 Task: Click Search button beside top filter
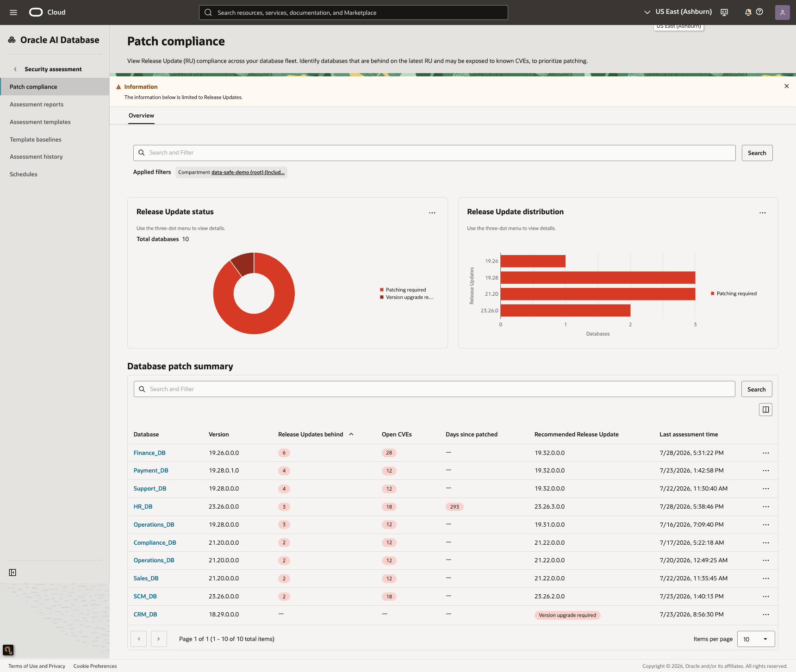coord(757,153)
